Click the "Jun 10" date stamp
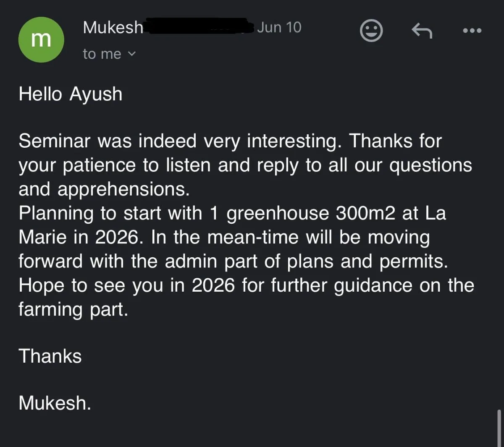Image resolution: width=504 pixels, height=447 pixels. coord(279,28)
